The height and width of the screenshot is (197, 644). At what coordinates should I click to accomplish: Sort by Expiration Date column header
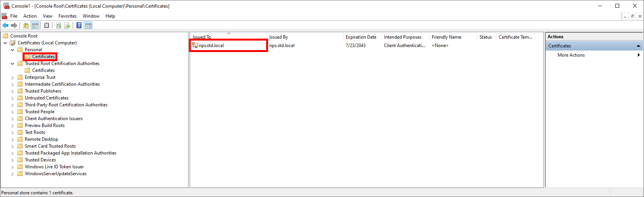coord(361,37)
